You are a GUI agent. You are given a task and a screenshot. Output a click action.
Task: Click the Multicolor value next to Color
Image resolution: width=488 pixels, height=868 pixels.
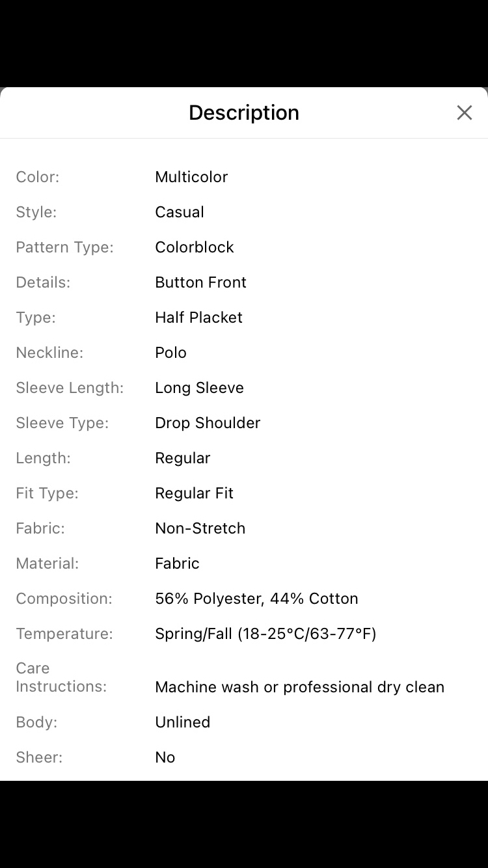(x=191, y=176)
